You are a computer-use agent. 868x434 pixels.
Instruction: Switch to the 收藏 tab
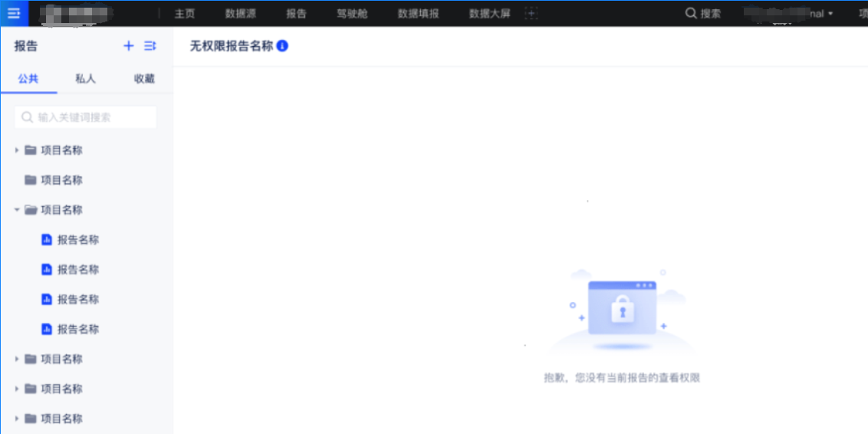click(144, 79)
